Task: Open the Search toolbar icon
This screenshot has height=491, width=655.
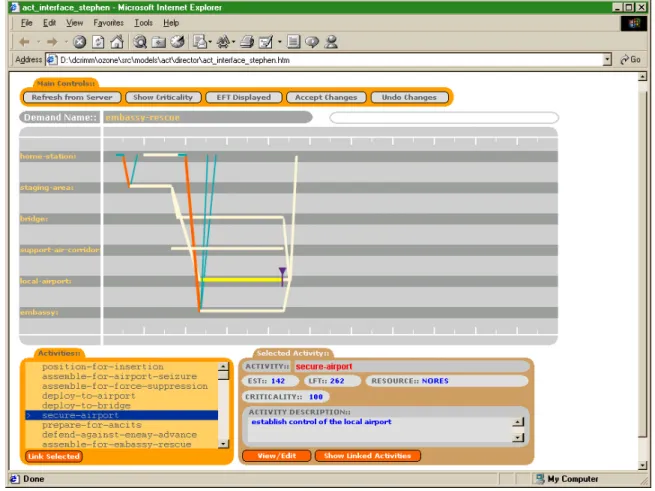Action: coord(140,42)
